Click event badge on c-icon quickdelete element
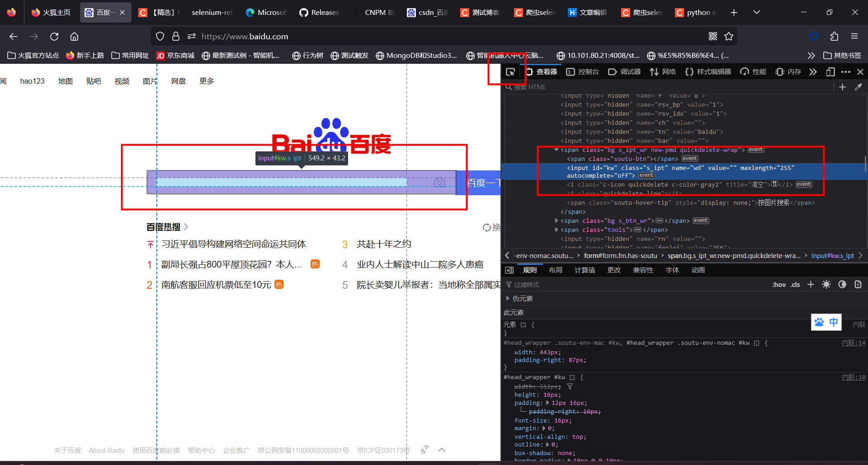 pyautogui.click(x=804, y=184)
